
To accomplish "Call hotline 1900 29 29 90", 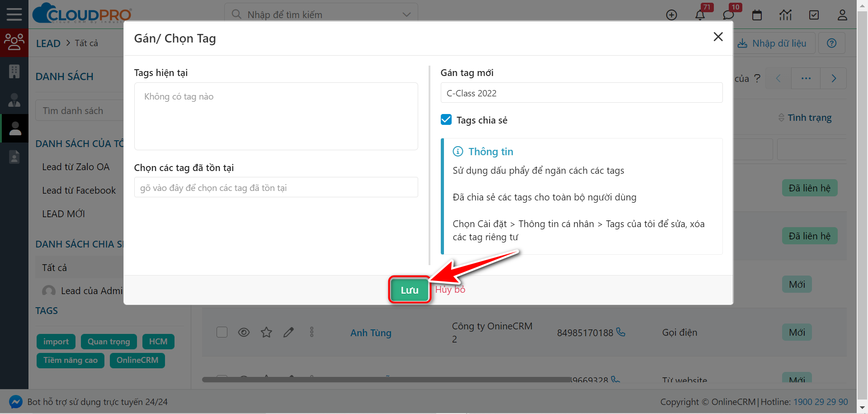I will point(821,402).
